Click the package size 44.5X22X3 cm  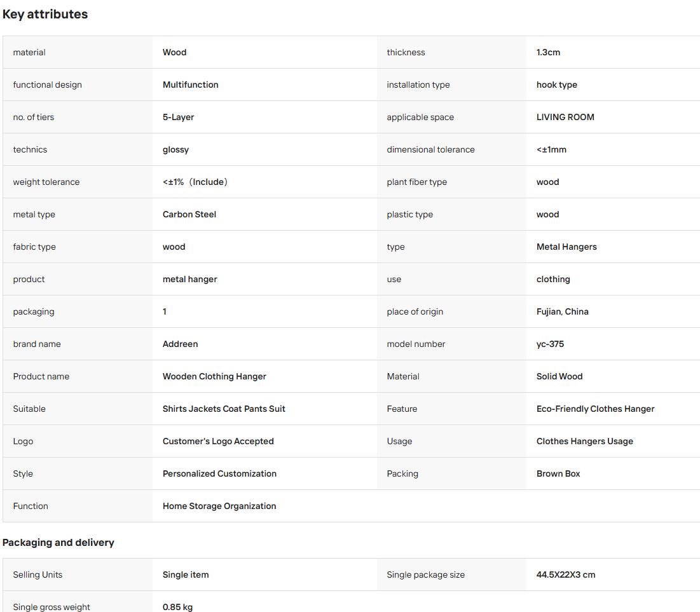(566, 575)
